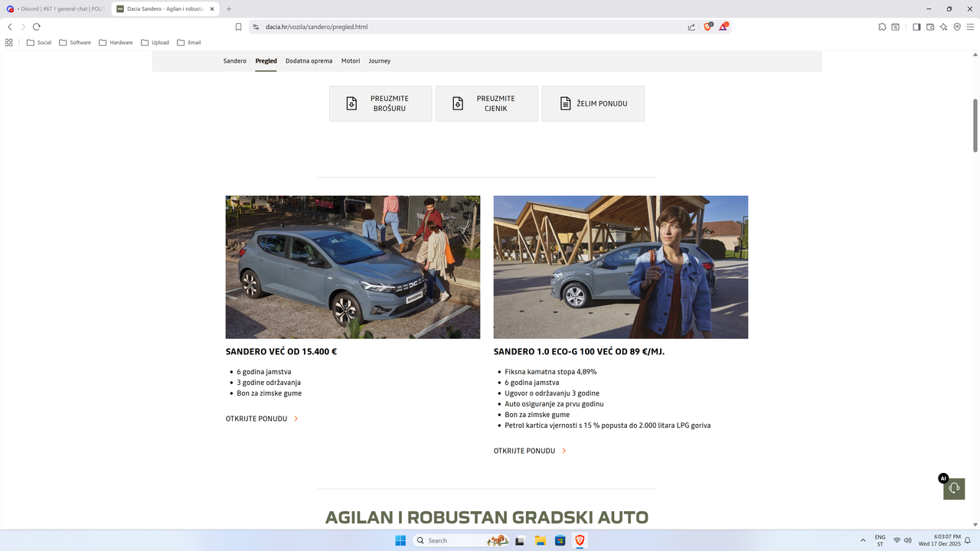
Task: Open Brave Rewards triangle icon
Action: 723,27
